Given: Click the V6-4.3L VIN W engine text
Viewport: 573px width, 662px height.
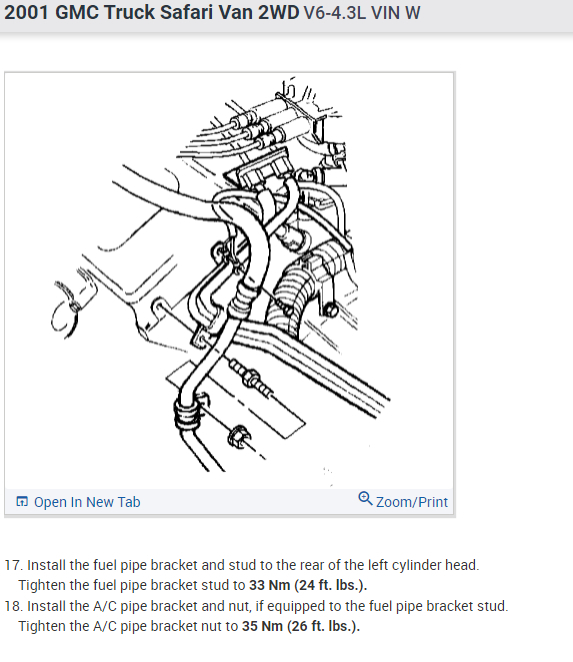Looking at the screenshot, I should pos(362,13).
